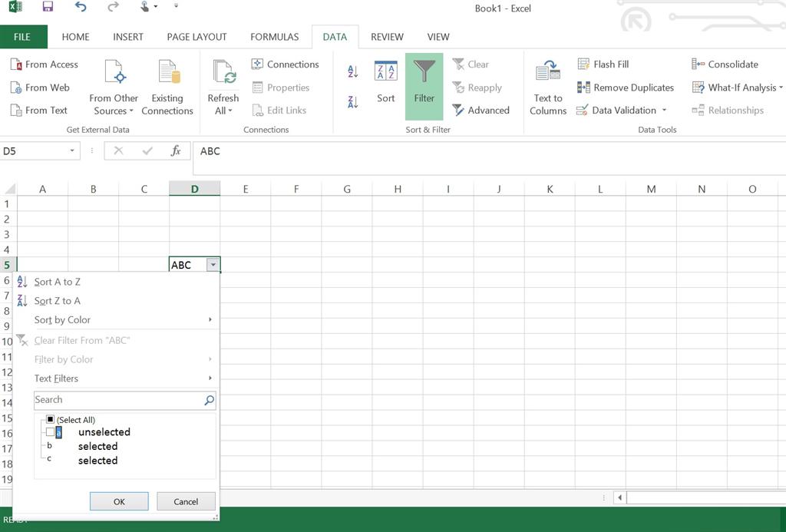Run Flash Fill
The height and width of the screenshot is (532, 786).
pyautogui.click(x=603, y=64)
